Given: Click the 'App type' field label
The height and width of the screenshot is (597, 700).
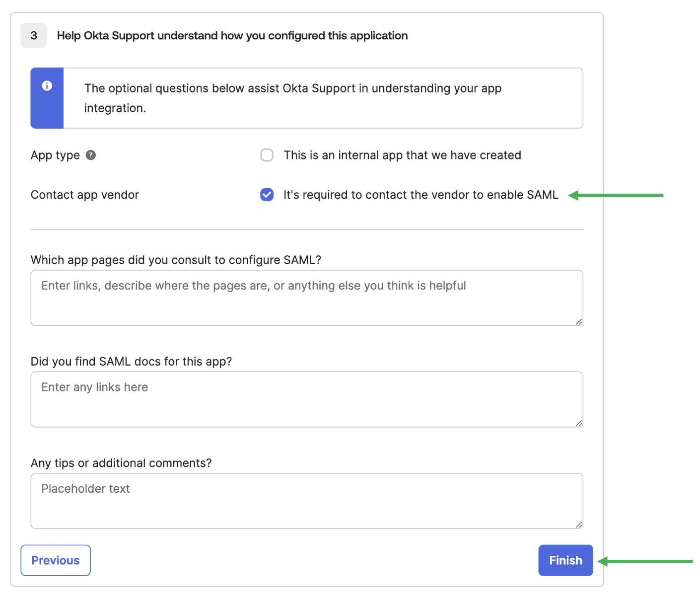Looking at the screenshot, I should [55, 155].
